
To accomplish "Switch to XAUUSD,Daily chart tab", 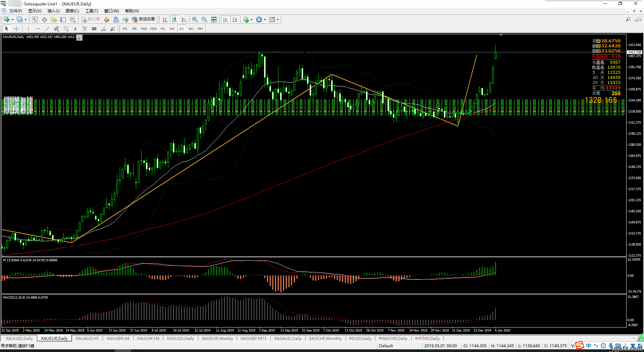I will coord(19,339).
